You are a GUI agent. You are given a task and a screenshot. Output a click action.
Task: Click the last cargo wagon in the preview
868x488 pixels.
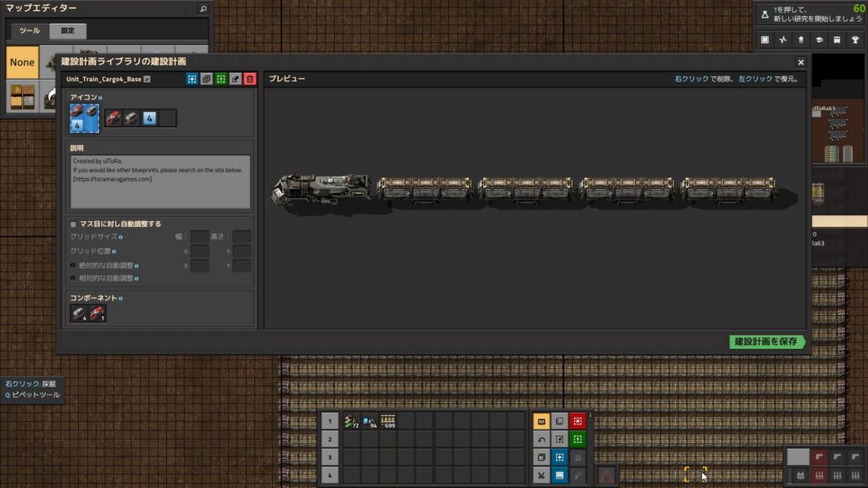(x=728, y=189)
